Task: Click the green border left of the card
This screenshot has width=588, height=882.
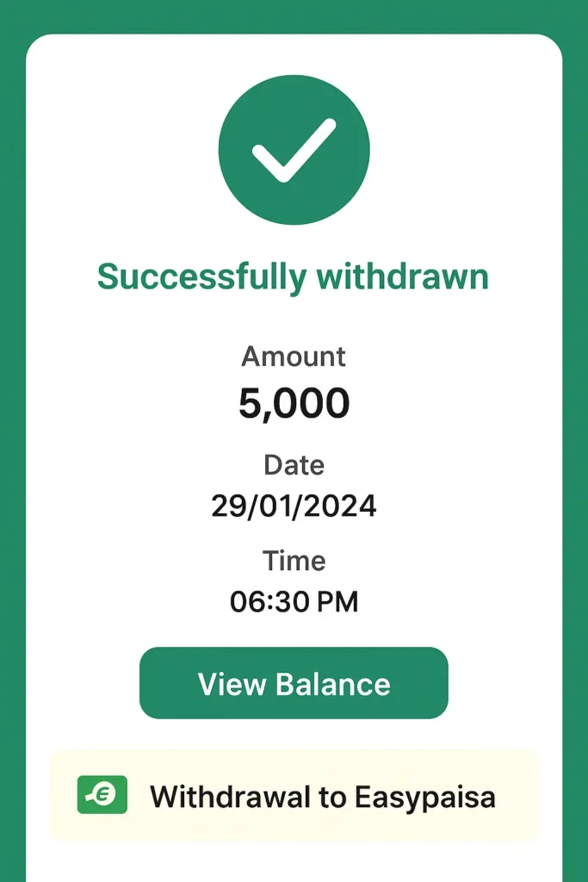Action: point(12,431)
